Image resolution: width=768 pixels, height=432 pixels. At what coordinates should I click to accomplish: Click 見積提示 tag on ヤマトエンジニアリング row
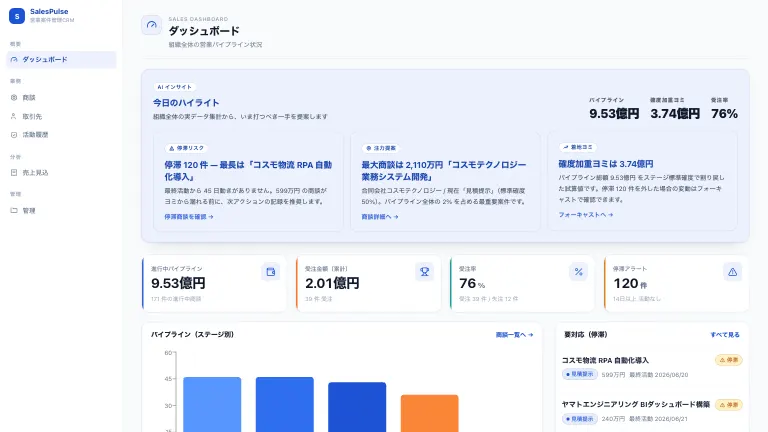click(x=579, y=419)
